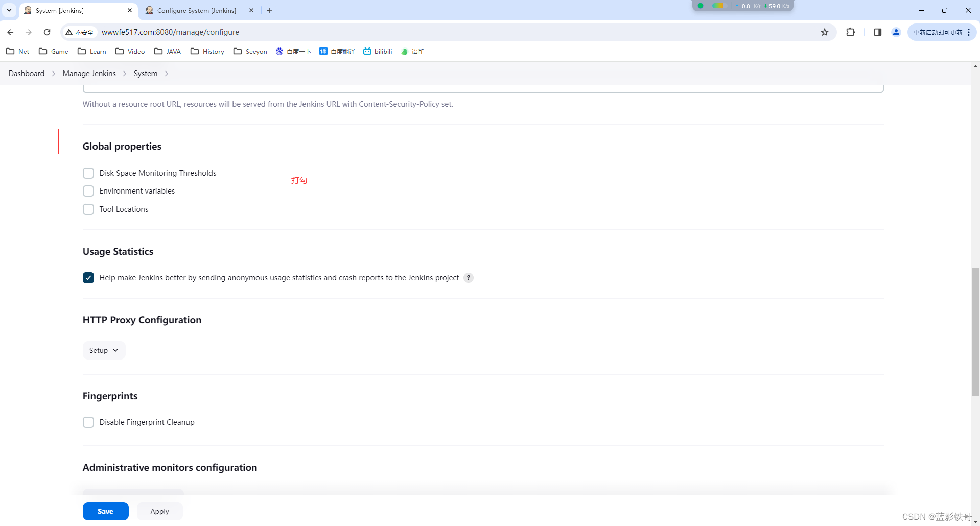Expand chevron after System breadcrumb
Screen dimensions: 980x526
(x=167, y=74)
